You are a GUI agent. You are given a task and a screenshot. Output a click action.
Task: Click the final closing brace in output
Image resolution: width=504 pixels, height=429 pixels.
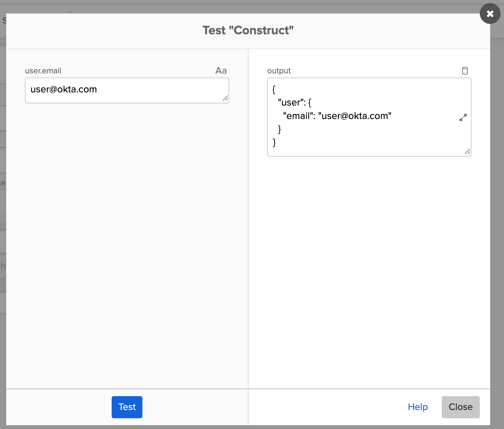click(274, 142)
